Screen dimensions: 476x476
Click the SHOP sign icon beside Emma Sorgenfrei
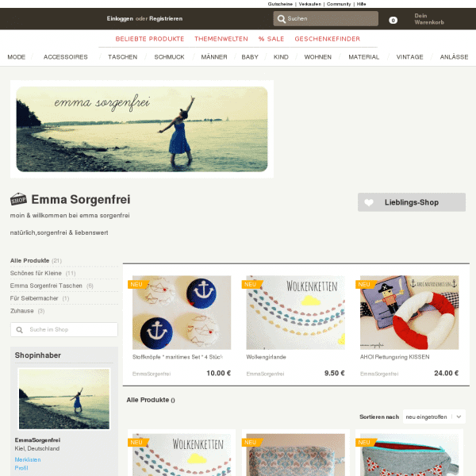pyautogui.click(x=18, y=199)
